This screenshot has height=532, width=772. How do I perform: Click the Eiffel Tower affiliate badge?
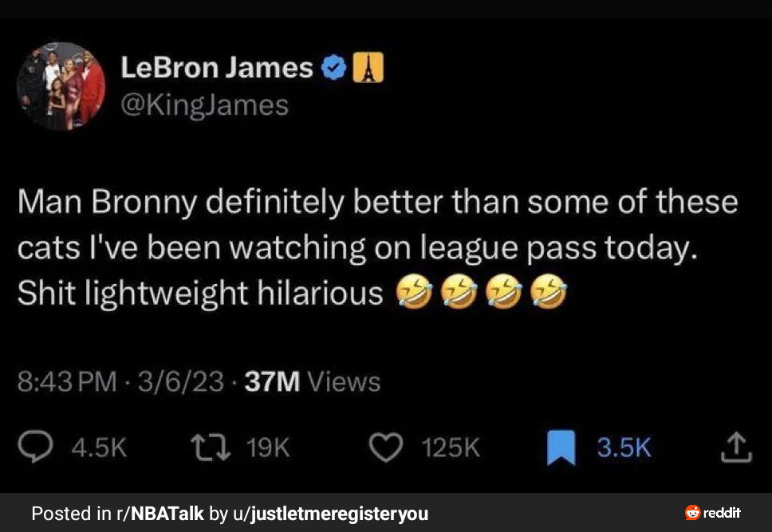pyautogui.click(x=368, y=68)
